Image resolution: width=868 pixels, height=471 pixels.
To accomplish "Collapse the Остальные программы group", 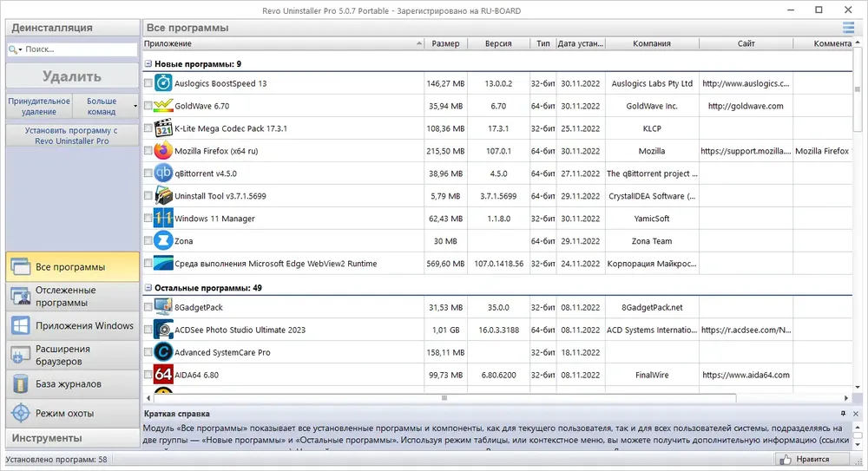I will [148, 288].
